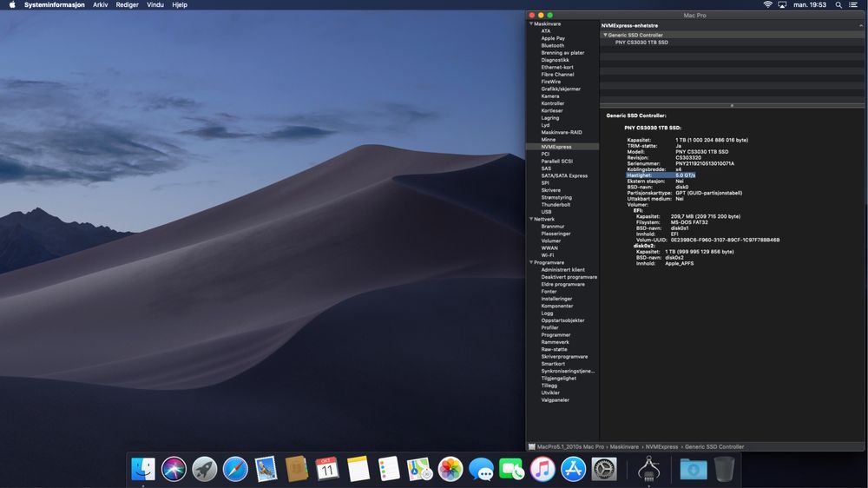The width and height of the screenshot is (868, 488).
Task: Open Contacts book icon in Dock
Action: pos(297,469)
